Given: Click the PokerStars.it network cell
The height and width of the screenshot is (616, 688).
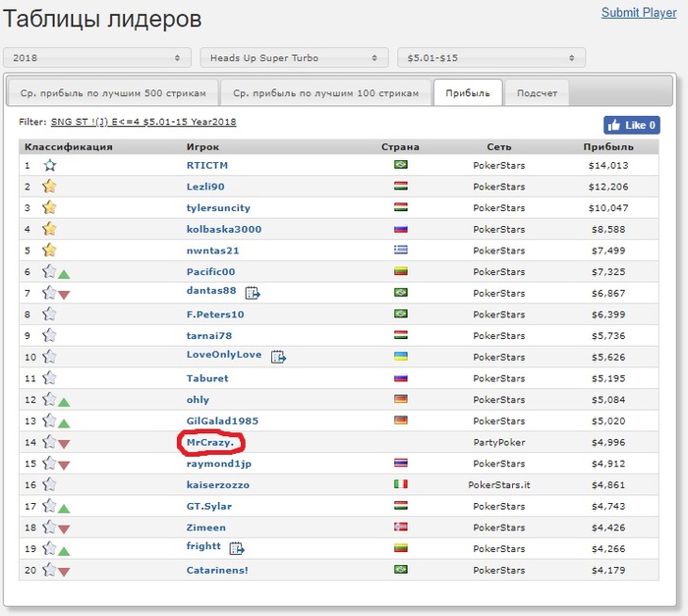Looking at the screenshot, I should (499, 484).
